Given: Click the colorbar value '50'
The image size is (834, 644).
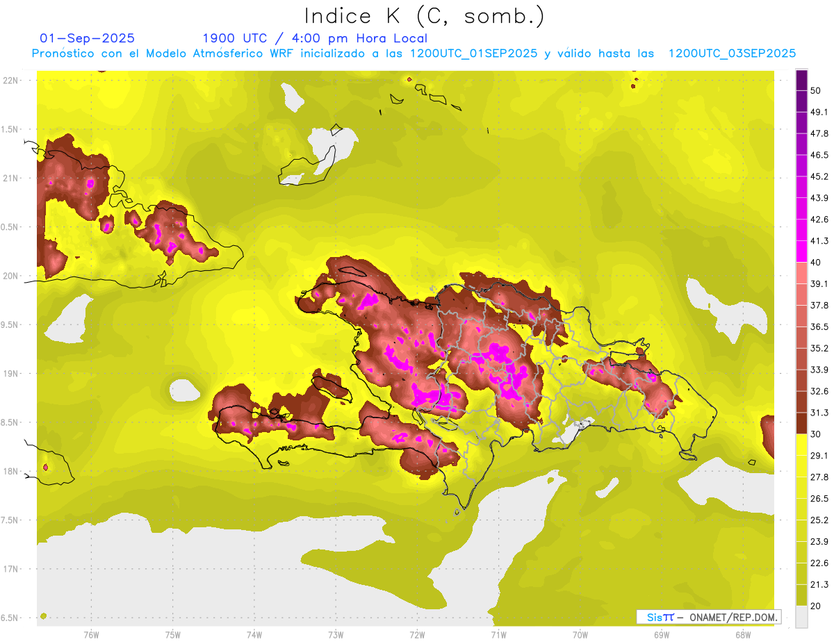Looking at the screenshot, I should [817, 91].
